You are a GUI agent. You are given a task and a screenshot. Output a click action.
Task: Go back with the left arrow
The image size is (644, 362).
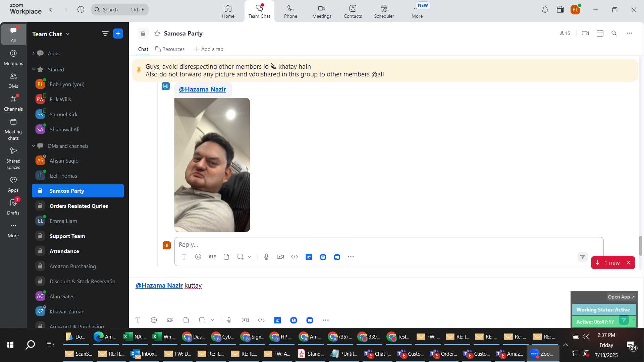tap(51, 10)
